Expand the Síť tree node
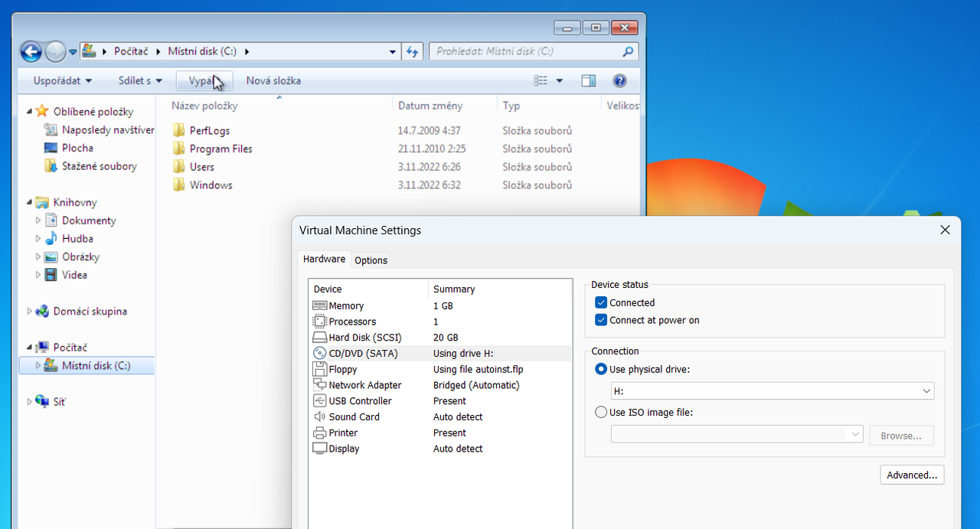 [x=30, y=402]
